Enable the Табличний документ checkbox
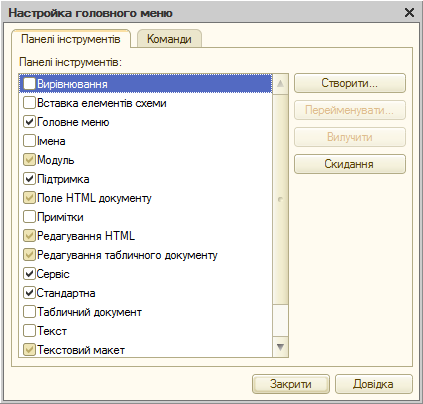 [x=29, y=312]
